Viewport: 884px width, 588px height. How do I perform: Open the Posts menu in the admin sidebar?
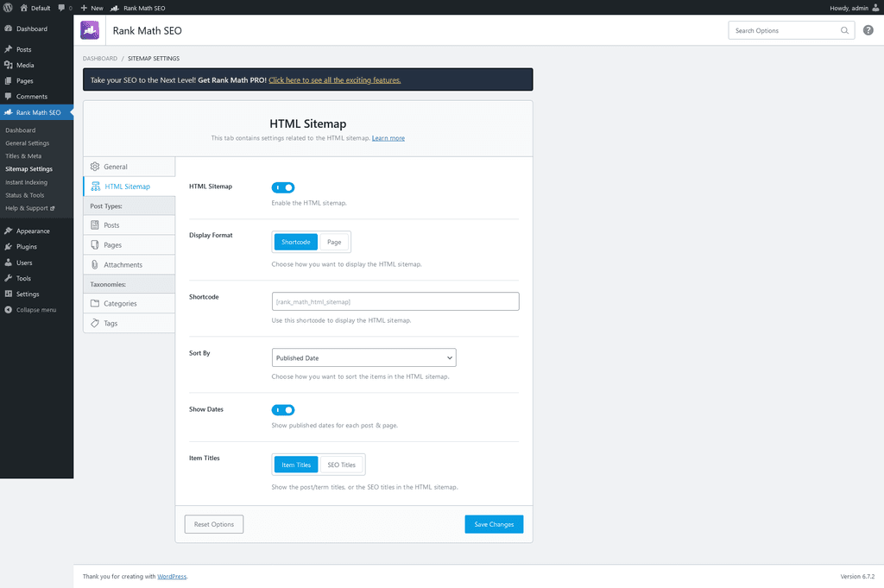(x=36, y=49)
